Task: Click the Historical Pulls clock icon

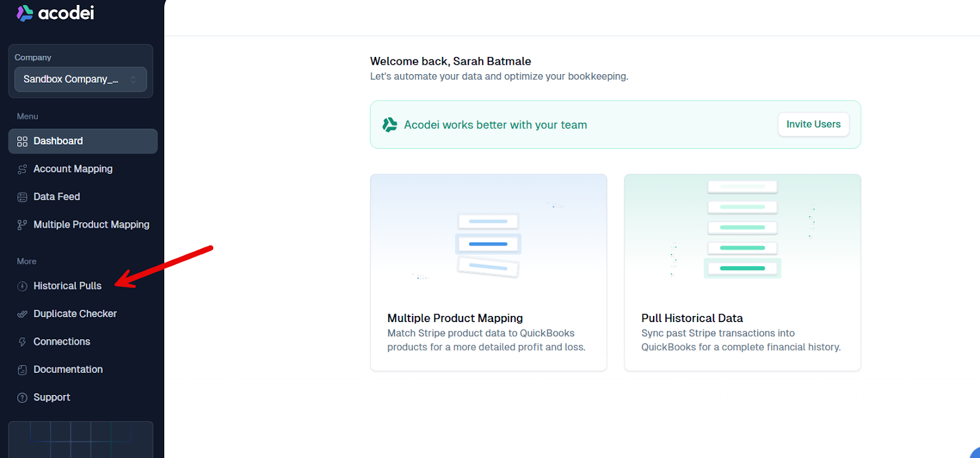Action: pyautogui.click(x=22, y=287)
